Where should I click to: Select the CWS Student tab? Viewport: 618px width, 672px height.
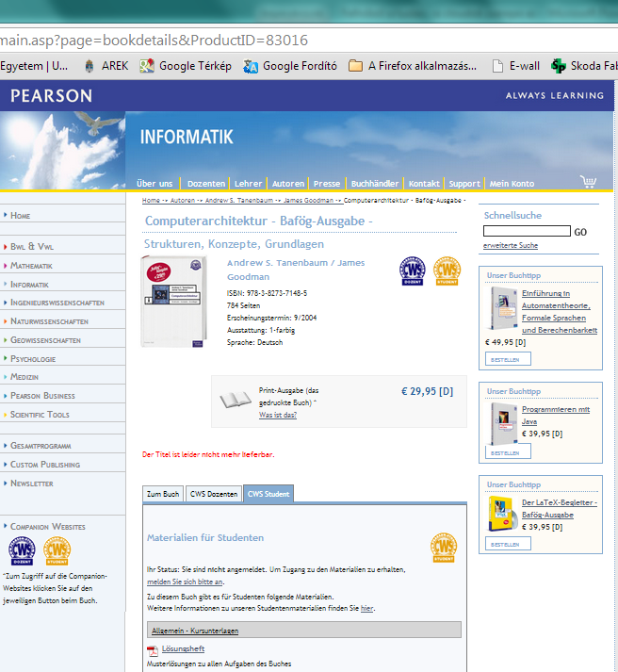tap(268, 494)
